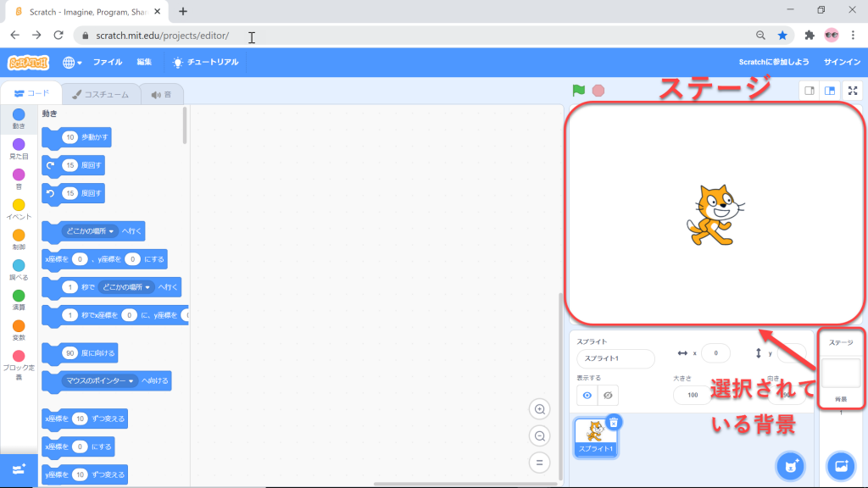Screen dimensions: 868x488
Task: Open the language globe menu
Action: pyautogui.click(x=72, y=63)
